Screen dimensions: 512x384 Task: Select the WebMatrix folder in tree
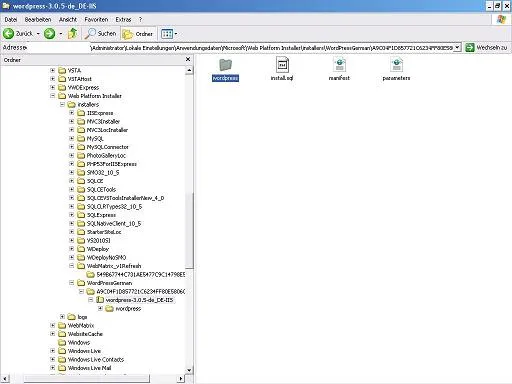81,325
